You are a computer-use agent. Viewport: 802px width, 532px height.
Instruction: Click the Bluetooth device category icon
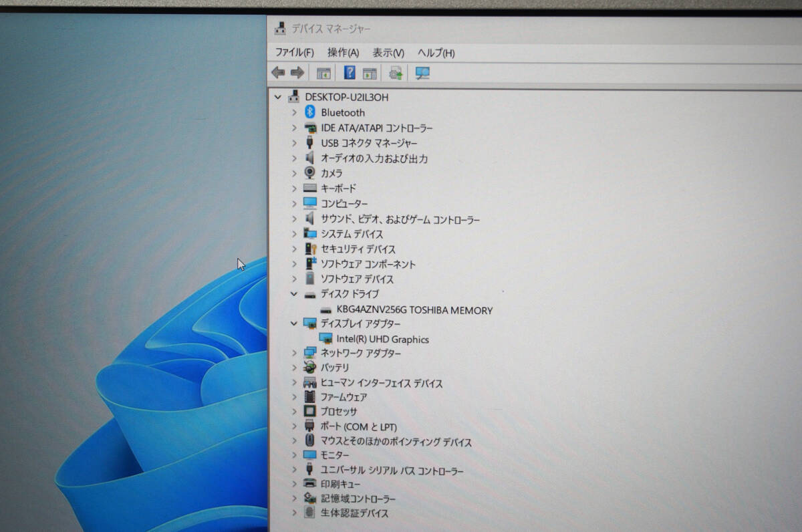click(x=309, y=112)
